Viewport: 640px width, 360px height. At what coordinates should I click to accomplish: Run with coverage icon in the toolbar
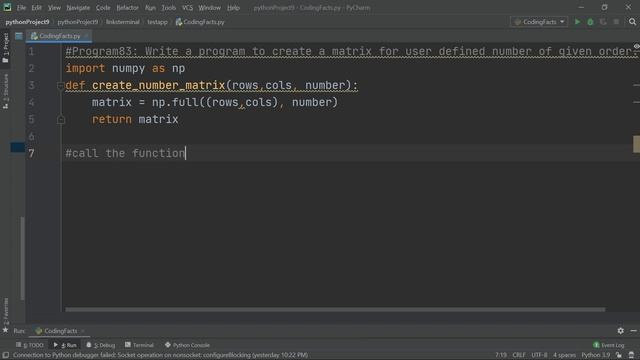tap(603, 22)
